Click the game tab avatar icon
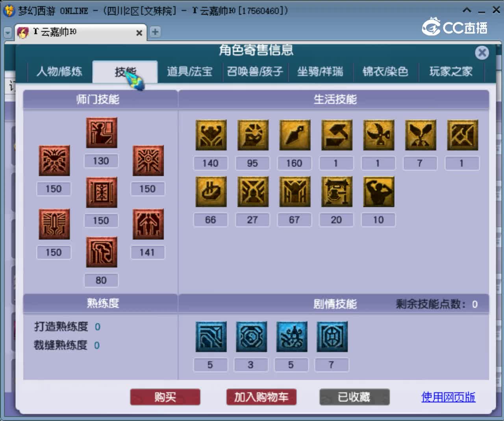The image size is (504, 421). [x=23, y=32]
